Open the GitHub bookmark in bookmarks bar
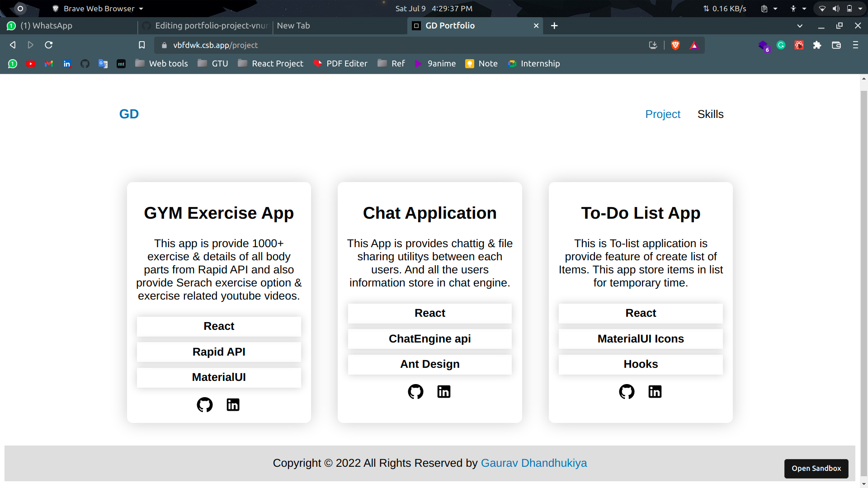868x488 pixels. tap(85, 64)
